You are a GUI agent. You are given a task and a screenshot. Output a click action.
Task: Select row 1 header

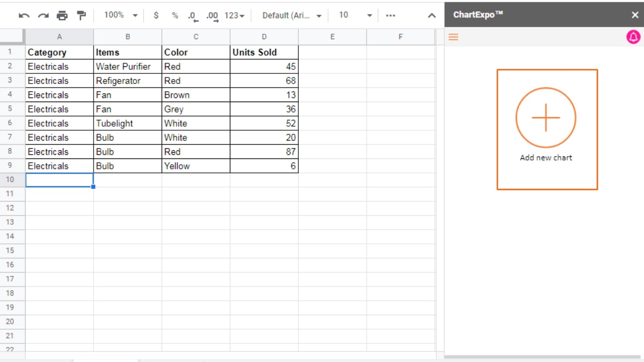pyautogui.click(x=13, y=52)
